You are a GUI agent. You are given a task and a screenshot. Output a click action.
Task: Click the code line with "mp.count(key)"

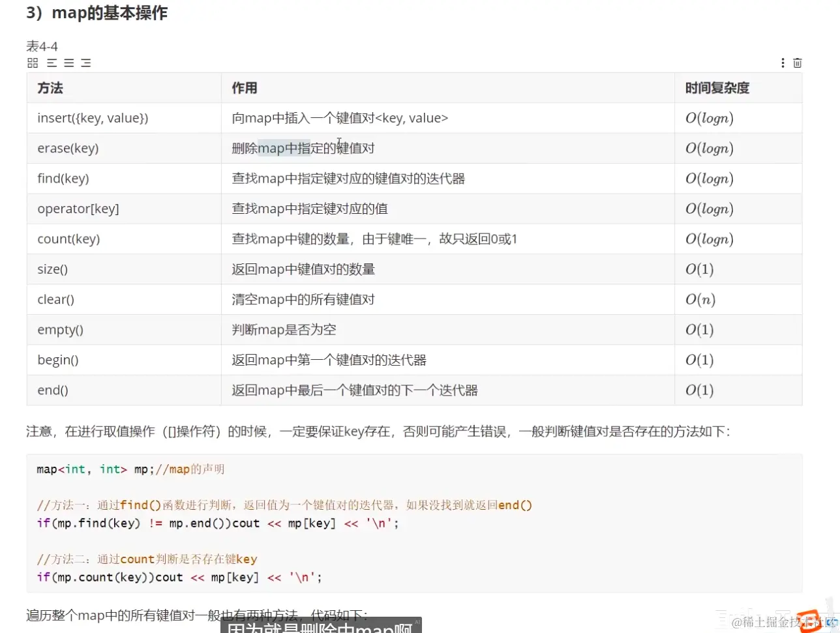179,577
